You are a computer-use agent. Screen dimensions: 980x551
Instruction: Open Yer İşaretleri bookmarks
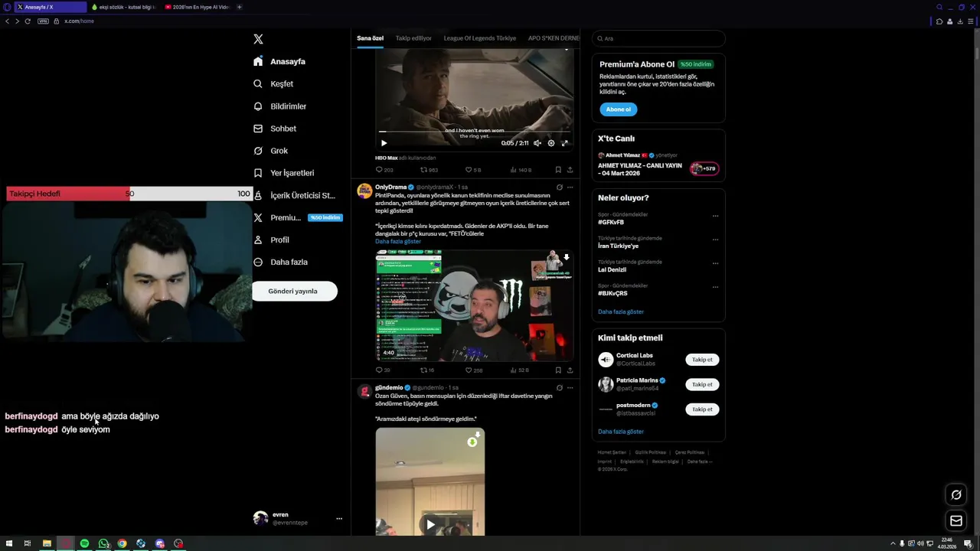click(283, 173)
